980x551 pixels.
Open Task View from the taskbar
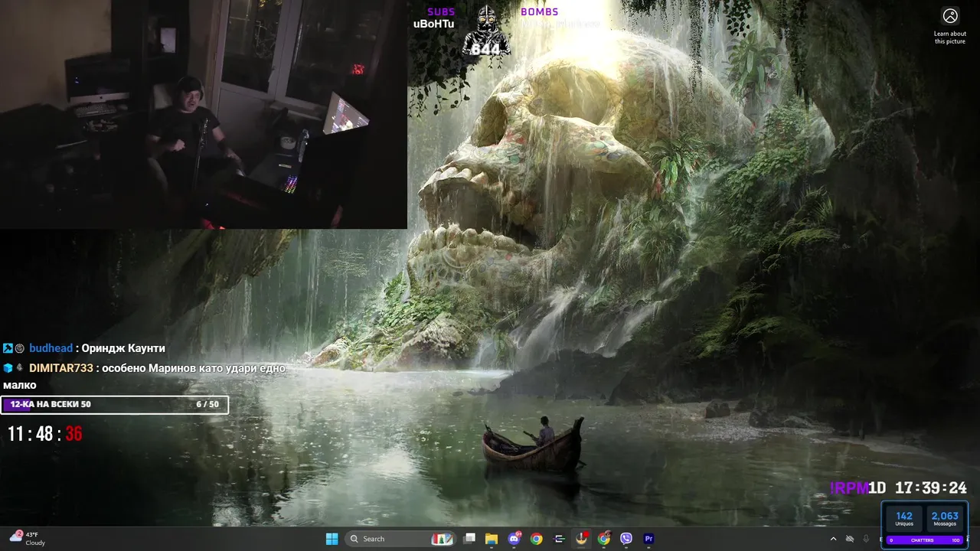point(469,539)
